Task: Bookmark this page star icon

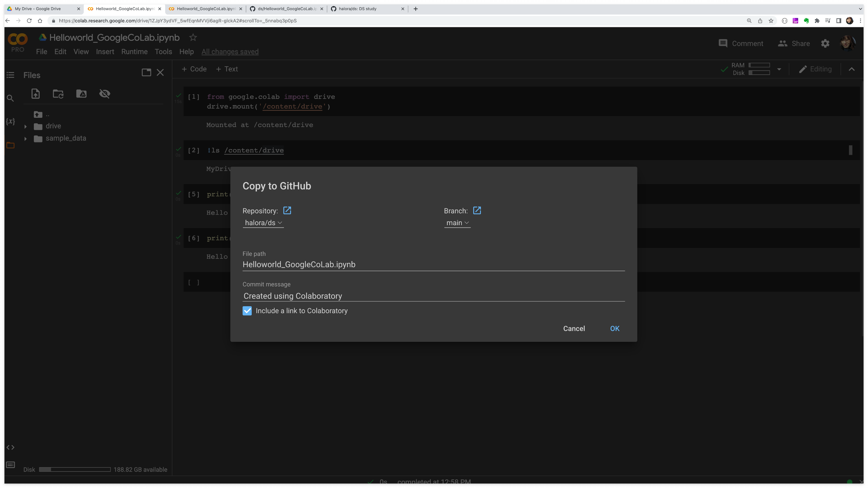Action: [x=771, y=21]
